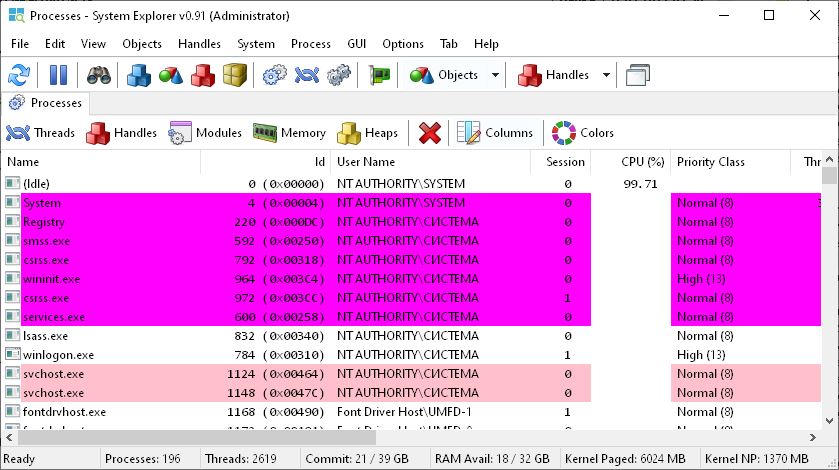Expand the Objects dropdown arrow
This screenshot has width=839, height=470.
[x=495, y=75]
